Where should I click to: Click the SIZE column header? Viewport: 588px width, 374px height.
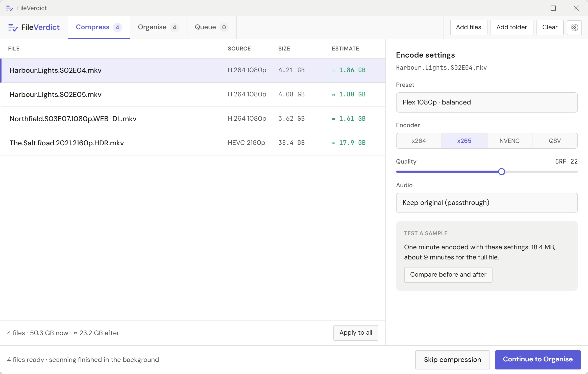(x=284, y=48)
